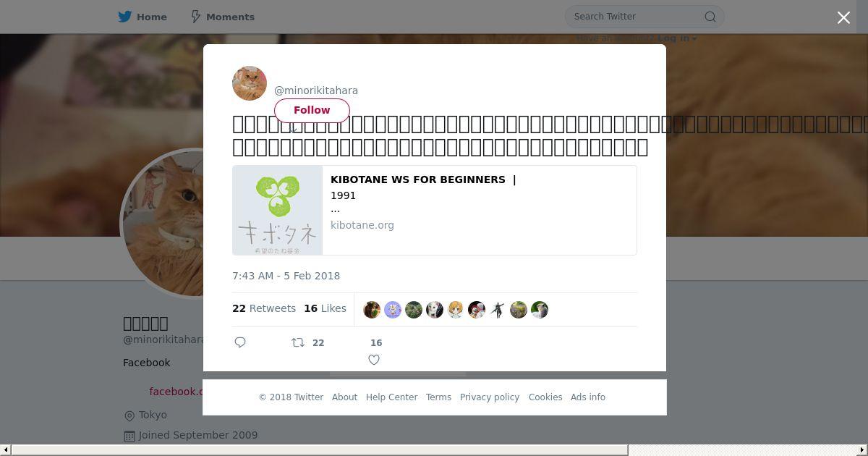This screenshot has width=868, height=456.
Task: Like the tweet with the heart icon
Action: [374, 360]
